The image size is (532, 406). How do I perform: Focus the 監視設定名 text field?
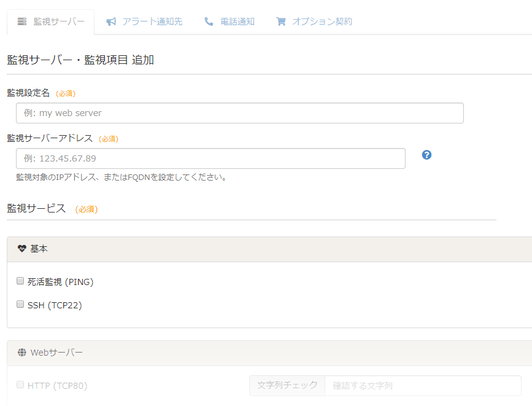coord(239,113)
